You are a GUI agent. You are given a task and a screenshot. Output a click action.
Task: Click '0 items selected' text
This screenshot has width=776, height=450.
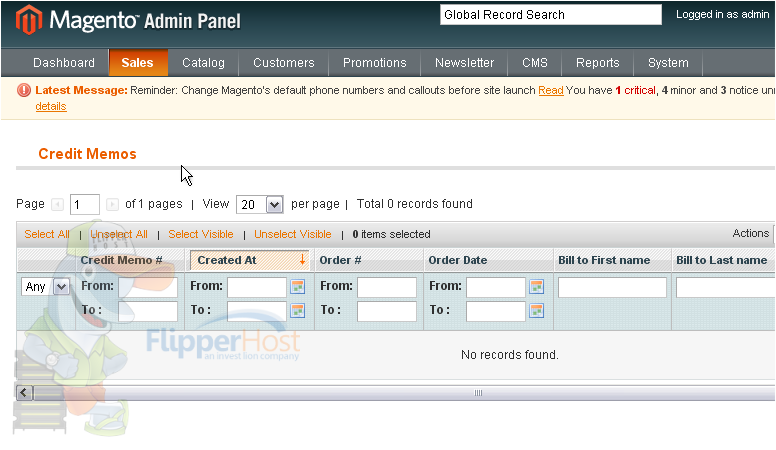[x=391, y=234]
